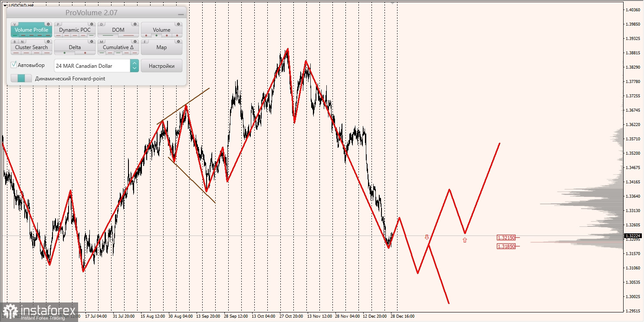644x322 pixels.
Task: Click the N hotkey tag on Cluster Search
Action: click(x=22, y=42)
